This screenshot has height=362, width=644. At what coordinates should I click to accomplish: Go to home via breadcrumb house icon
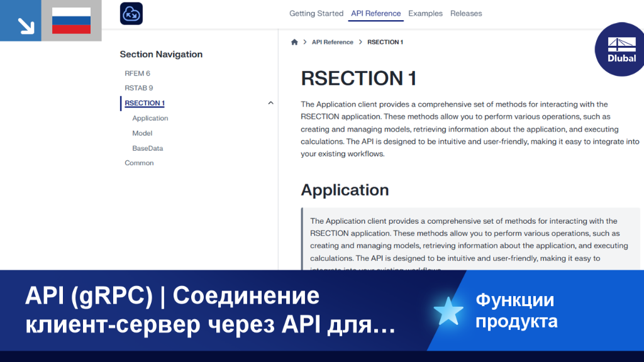[294, 42]
